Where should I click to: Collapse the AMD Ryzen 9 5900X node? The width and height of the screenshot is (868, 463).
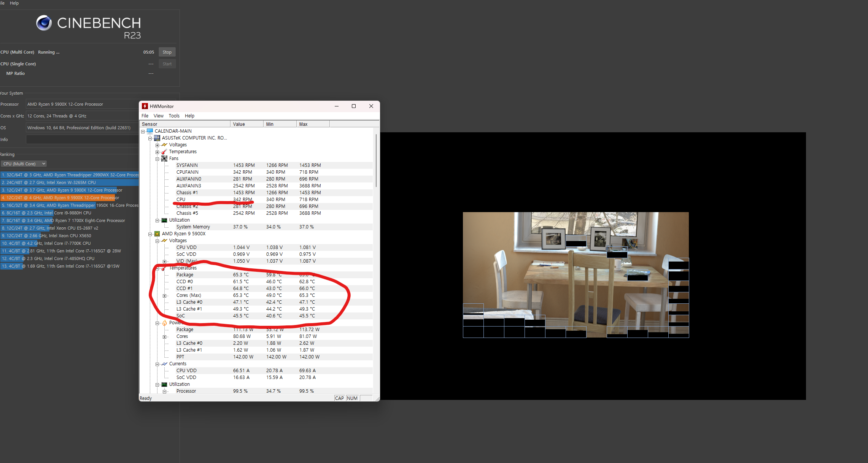(150, 234)
